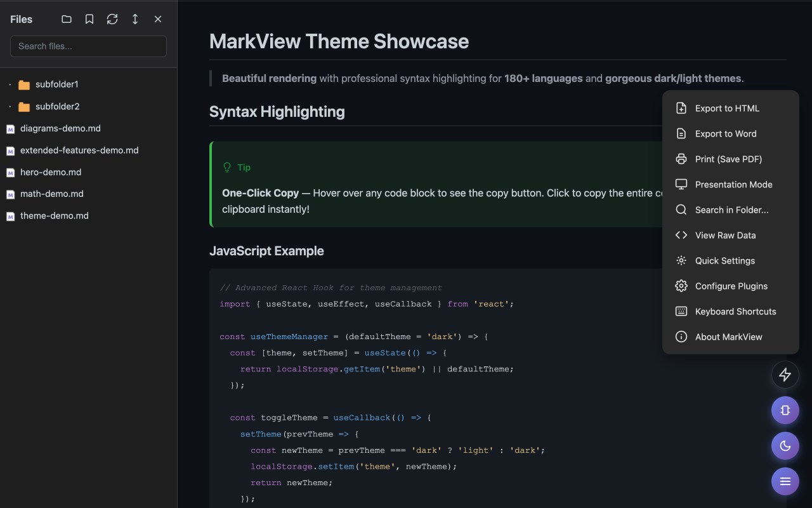This screenshot has height=508, width=812.
Task: Close the Files sidebar panel
Action: click(158, 19)
